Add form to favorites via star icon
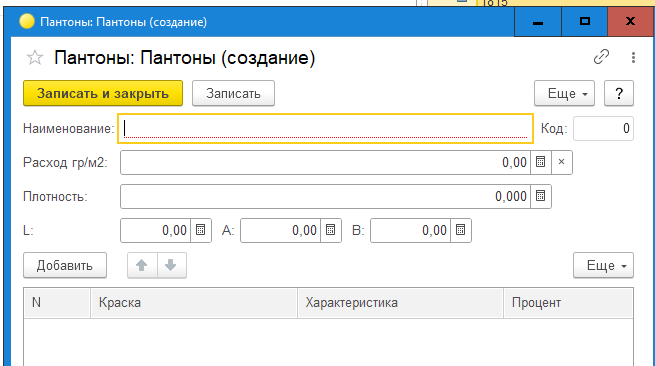 35,58
